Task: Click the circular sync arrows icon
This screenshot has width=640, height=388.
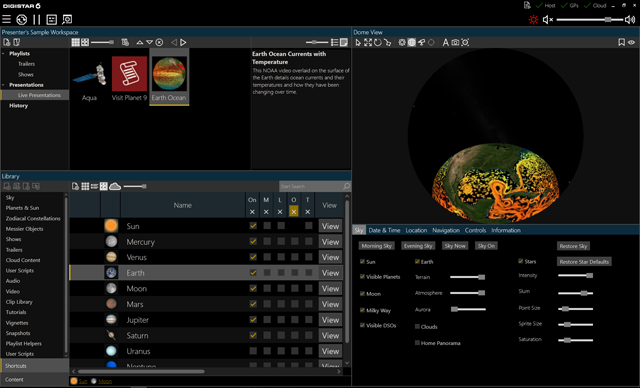Action: click(x=22, y=19)
